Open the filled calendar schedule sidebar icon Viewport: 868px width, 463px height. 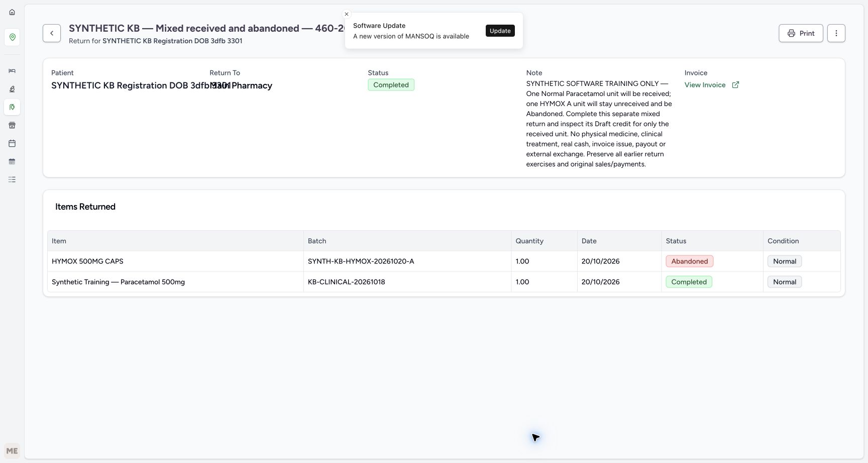coord(12,161)
